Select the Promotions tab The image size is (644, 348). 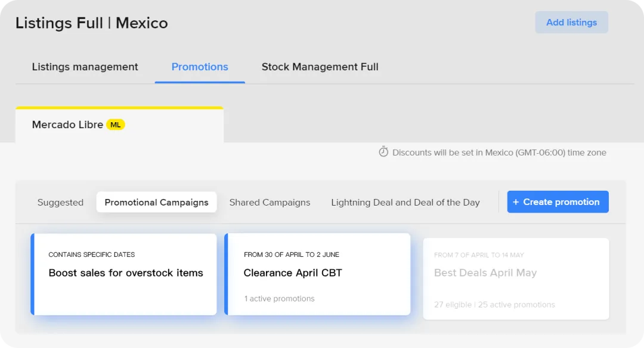200,67
